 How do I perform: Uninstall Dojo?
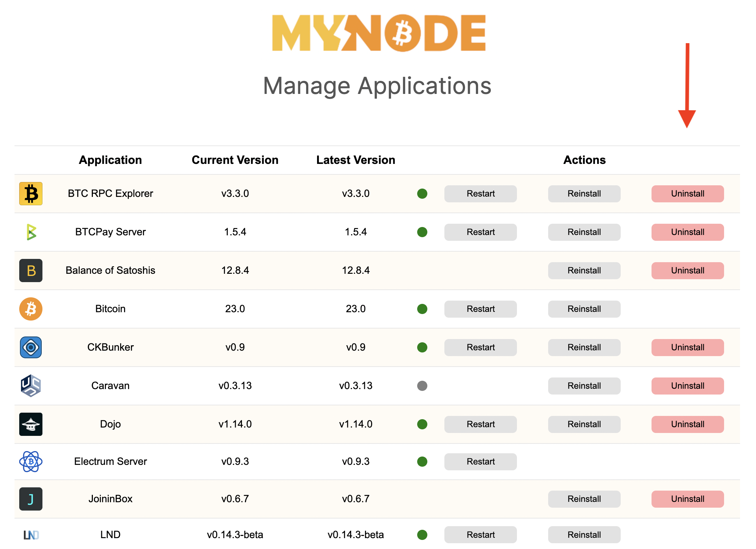(688, 424)
